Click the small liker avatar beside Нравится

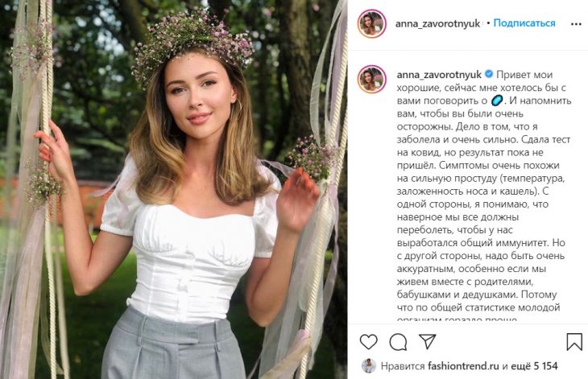[x=369, y=365]
